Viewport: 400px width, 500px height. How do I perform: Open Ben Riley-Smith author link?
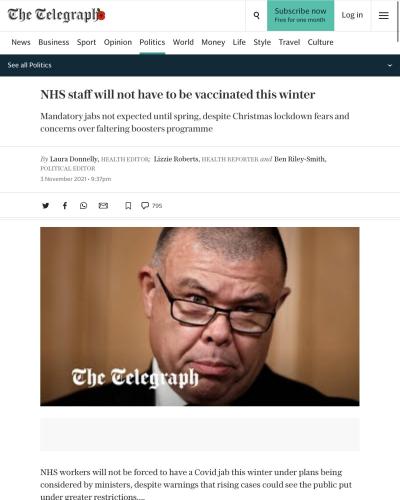click(x=300, y=159)
